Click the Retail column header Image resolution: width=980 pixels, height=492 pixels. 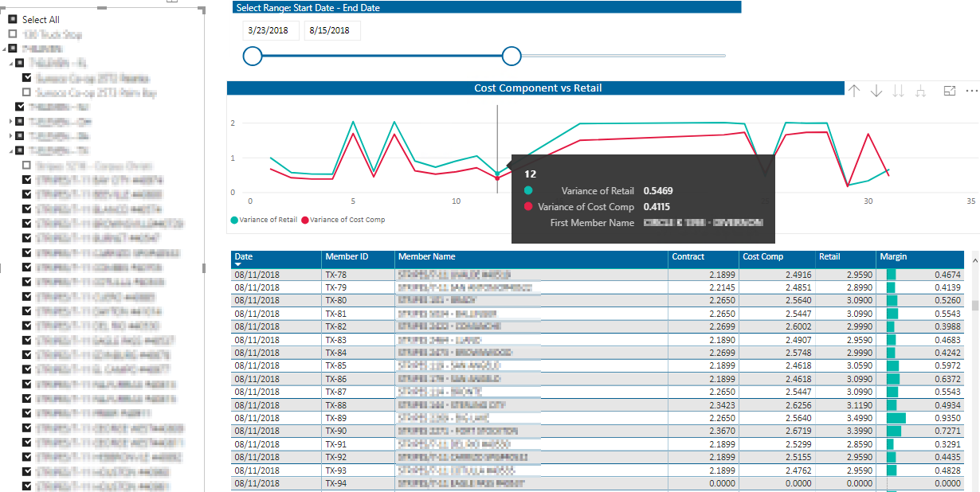point(829,257)
